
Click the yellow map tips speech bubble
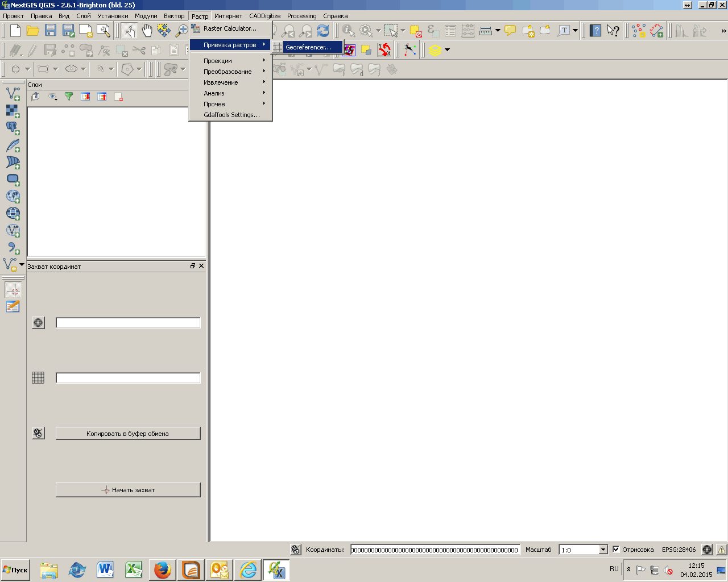click(x=510, y=31)
